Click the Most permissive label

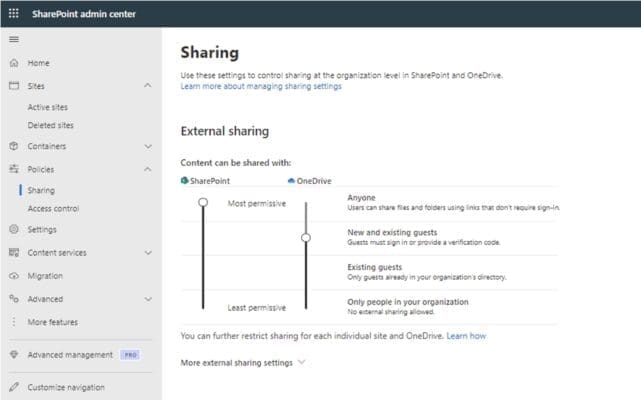pyautogui.click(x=257, y=203)
